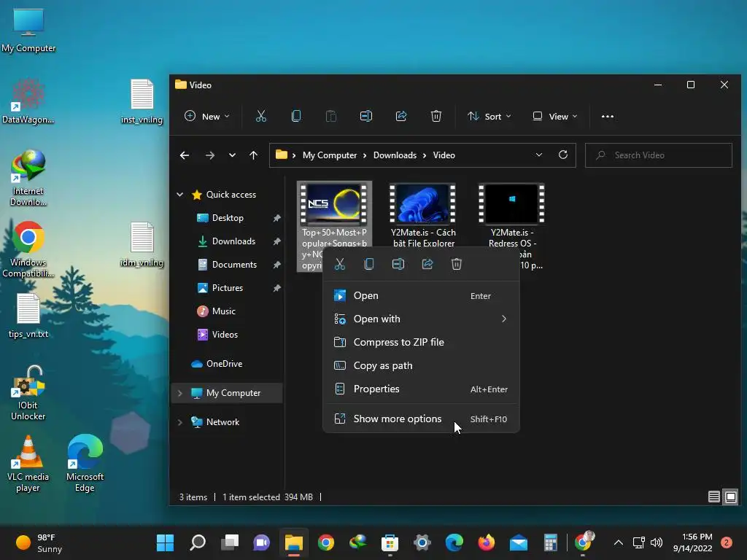Expand the address bar history dropdown
Viewport: 747px width, 560px height.
(x=539, y=155)
